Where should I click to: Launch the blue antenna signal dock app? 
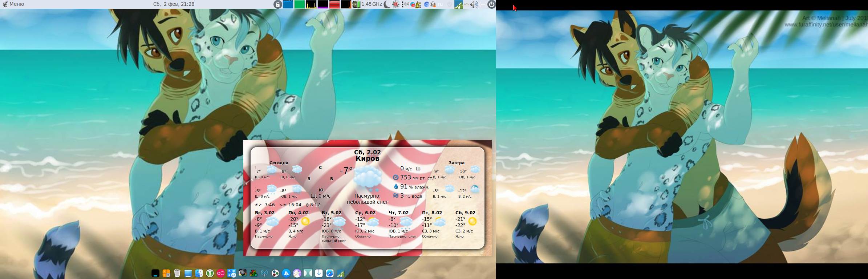[264, 273]
